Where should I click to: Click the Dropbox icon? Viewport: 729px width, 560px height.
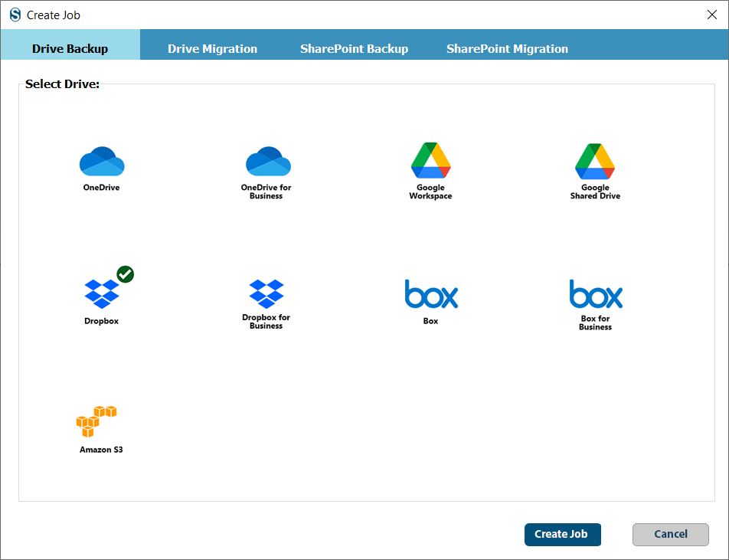tap(102, 293)
